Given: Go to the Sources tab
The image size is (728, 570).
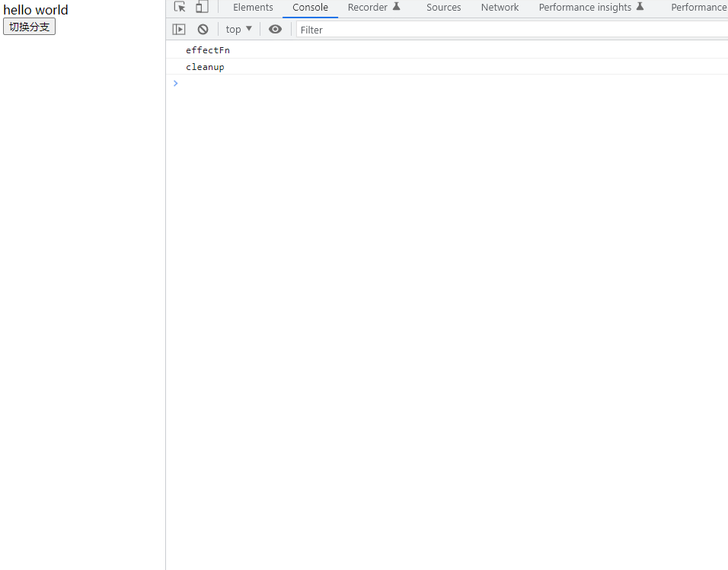Looking at the screenshot, I should [443, 8].
